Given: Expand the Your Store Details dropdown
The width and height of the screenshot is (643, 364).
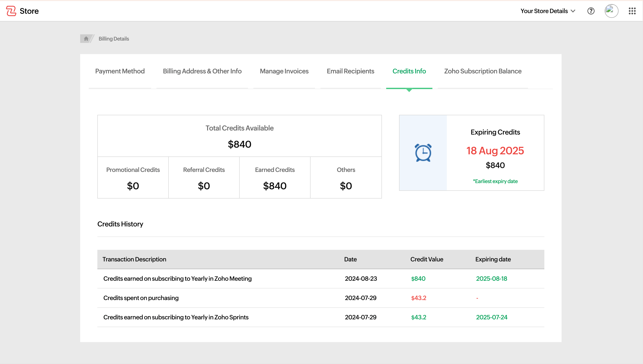Looking at the screenshot, I should (548, 11).
